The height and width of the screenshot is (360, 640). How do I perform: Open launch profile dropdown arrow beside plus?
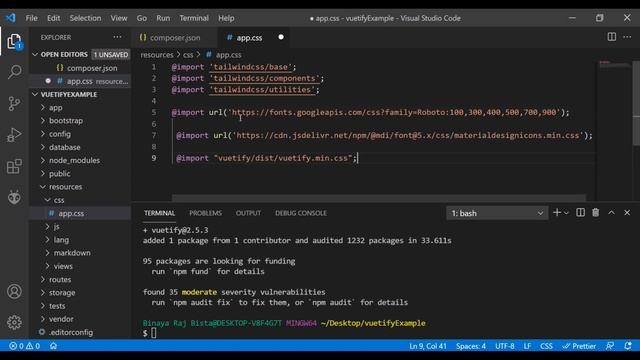click(566, 213)
